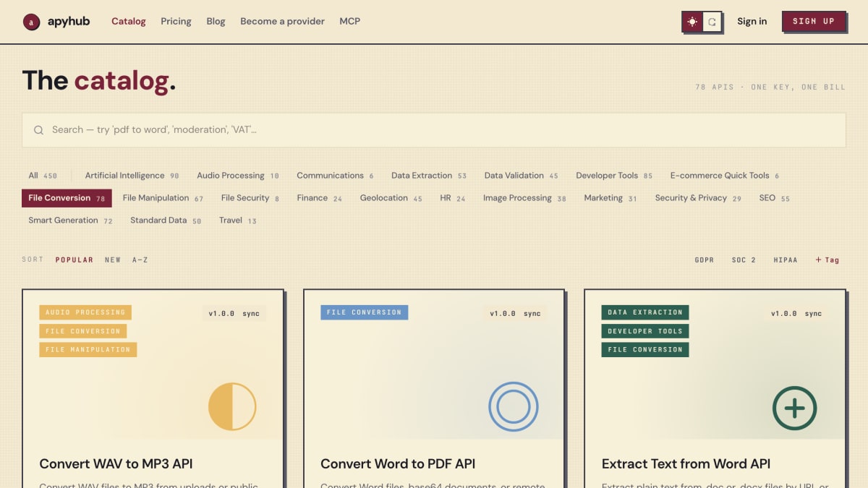
Task: Click plus-circle icon on Extract Text card
Action: (x=794, y=408)
